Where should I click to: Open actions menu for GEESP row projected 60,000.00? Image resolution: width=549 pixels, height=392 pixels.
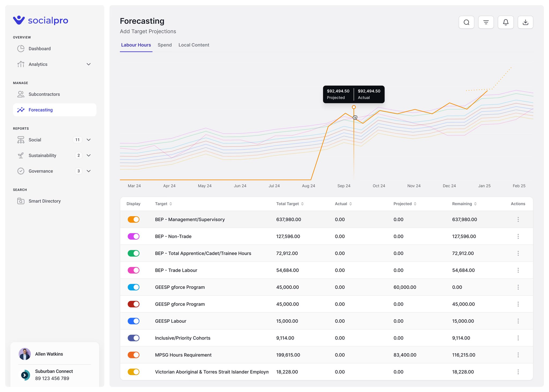click(x=518, y=287)
